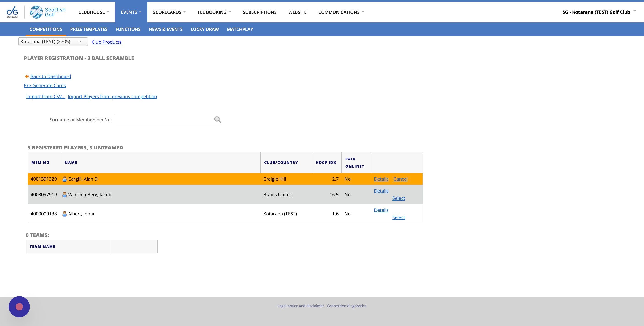This screenshot has height=326, width=644.
Task: Open the Subscriptions menu item
Action: coord(259,12)
